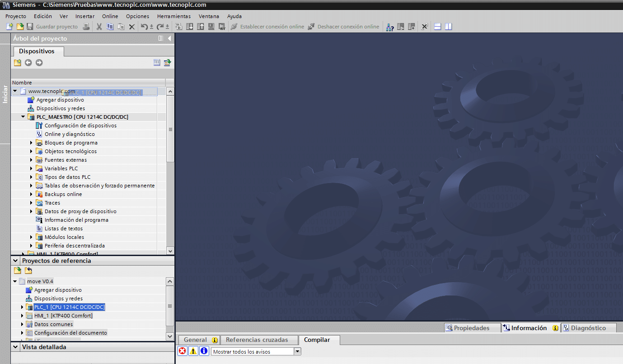Viewport: 623px width, 364px height.
Task: Click new group icon under Dispositivos tab
Action: (x=18, y=63)
